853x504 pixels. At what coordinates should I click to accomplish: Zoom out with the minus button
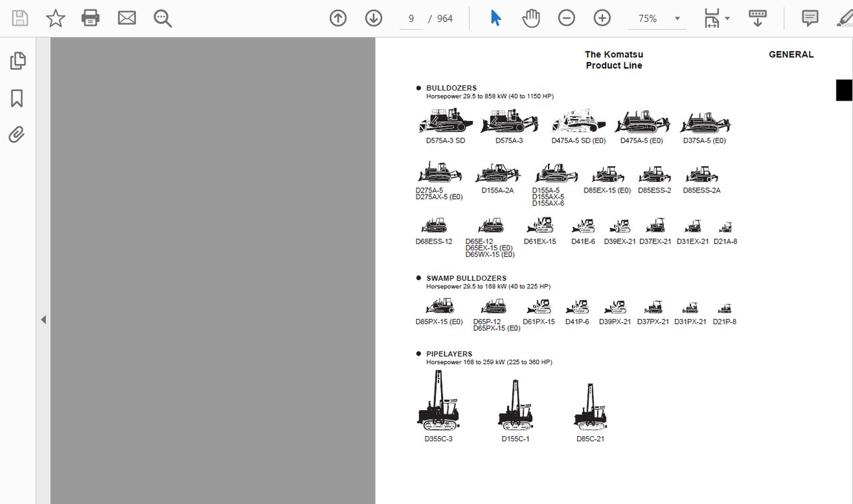click(566, 19)
